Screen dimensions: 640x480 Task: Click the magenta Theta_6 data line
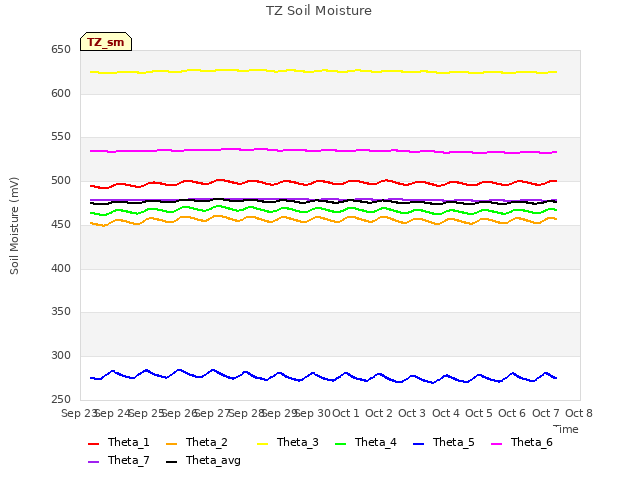coord(324,150)
